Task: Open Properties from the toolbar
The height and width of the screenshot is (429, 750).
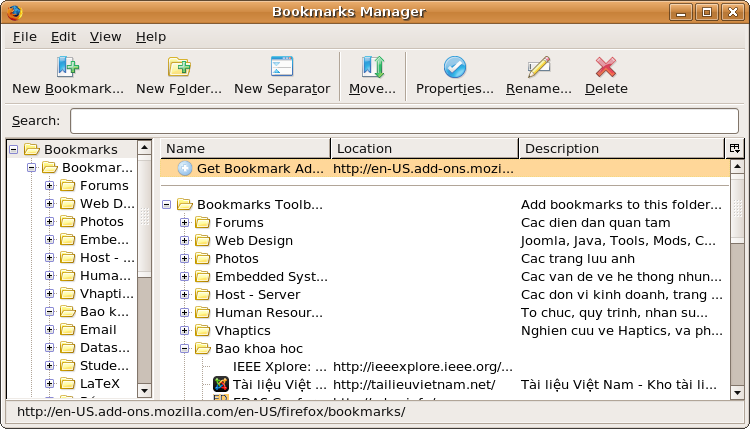Action: (x=455, y=67)
